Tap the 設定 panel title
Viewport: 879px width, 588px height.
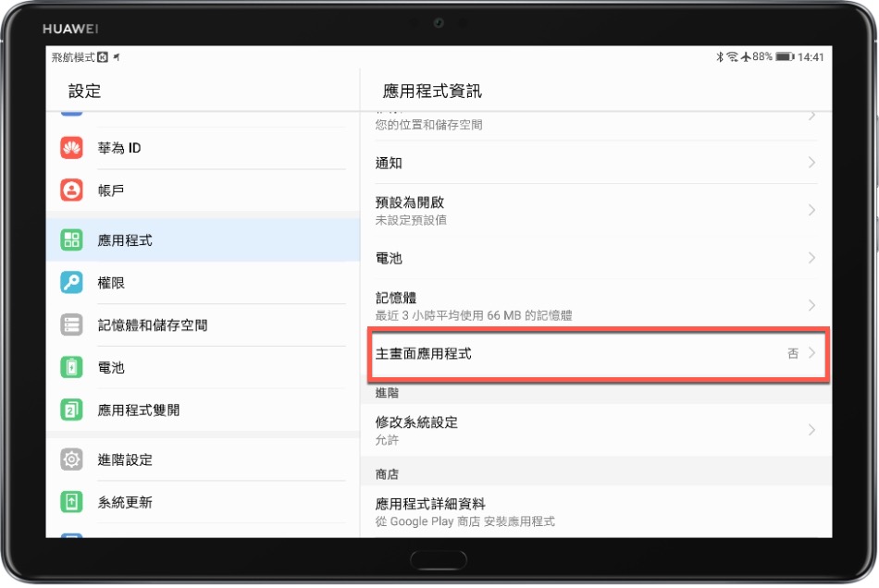point(84,91)
